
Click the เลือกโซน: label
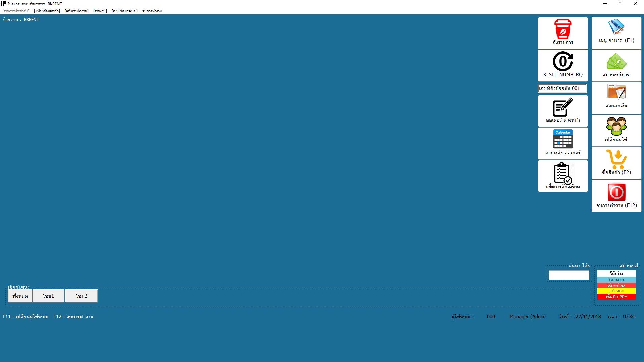[18, 287]
